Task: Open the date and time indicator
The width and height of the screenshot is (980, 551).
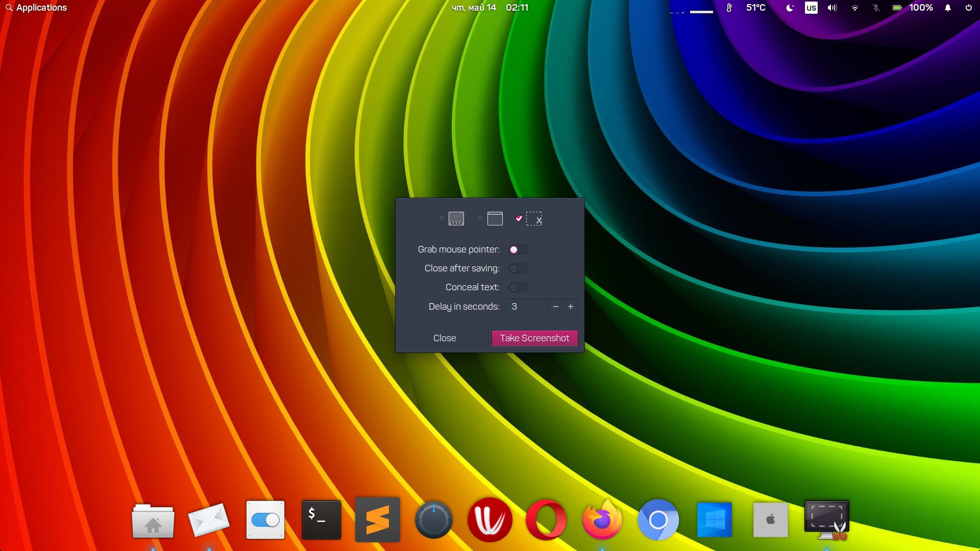Action: coord(490,8)
